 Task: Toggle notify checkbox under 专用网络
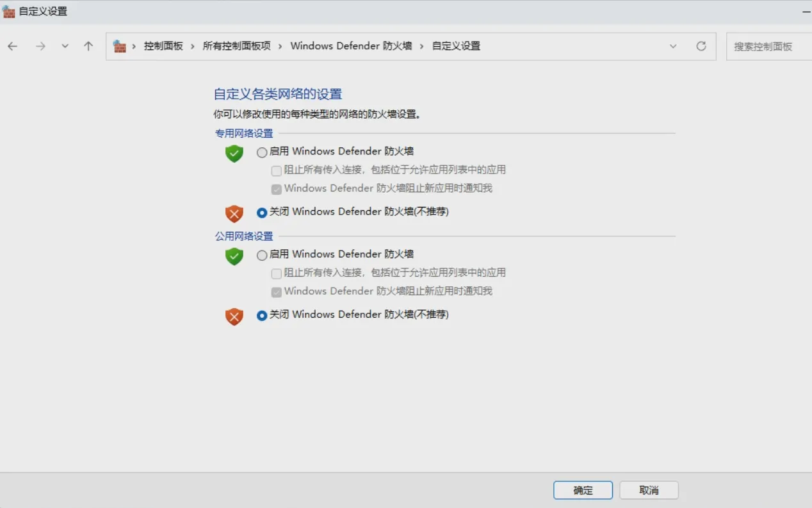click(276, 189)
